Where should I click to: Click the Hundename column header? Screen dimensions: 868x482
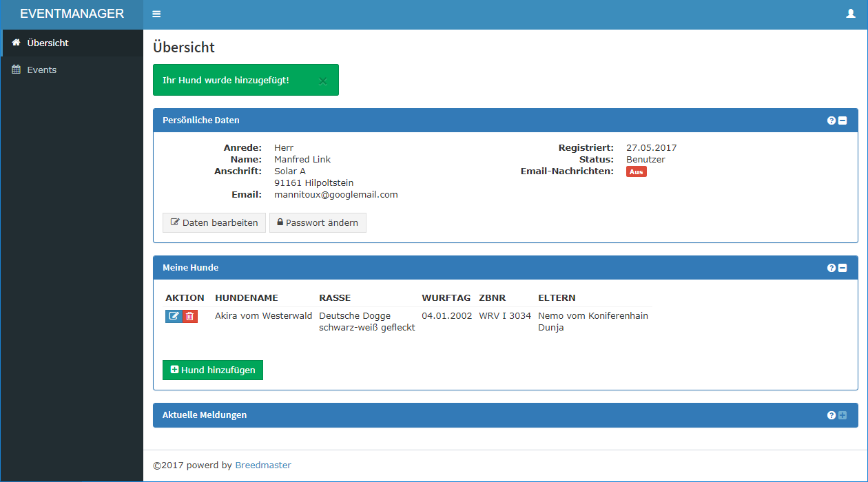click(247, 297)
